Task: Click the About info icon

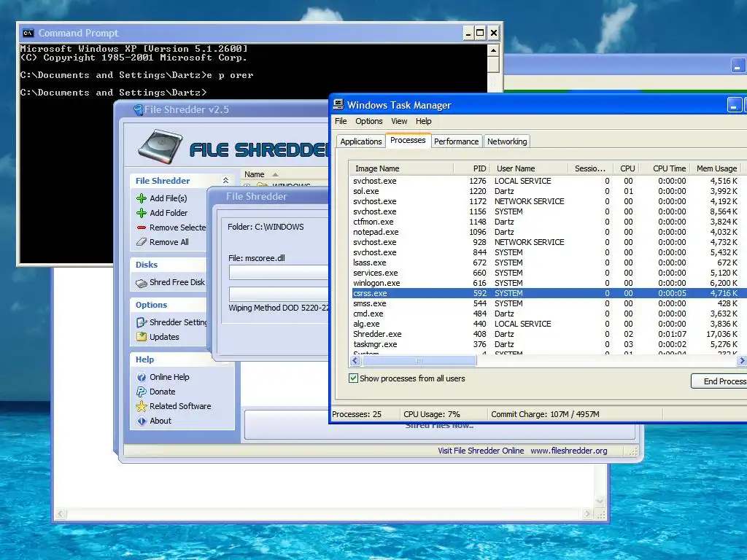Action: [x=141, y=421]
